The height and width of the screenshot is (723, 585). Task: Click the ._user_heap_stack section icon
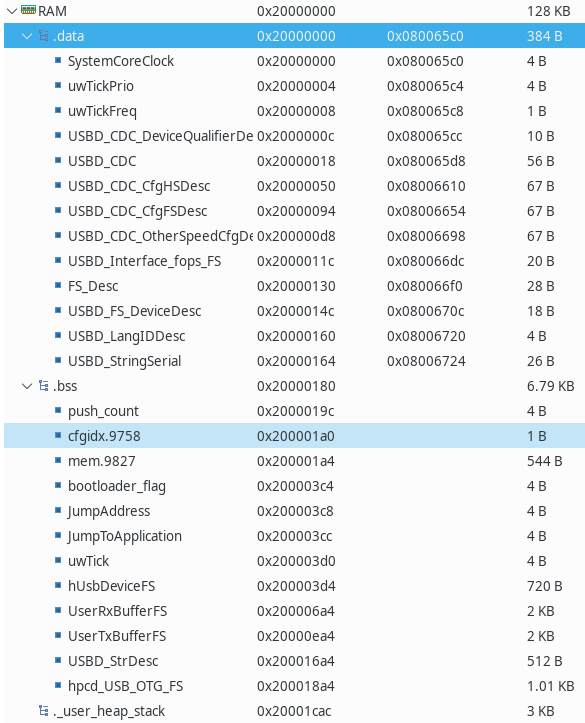[x=44, y=711]
